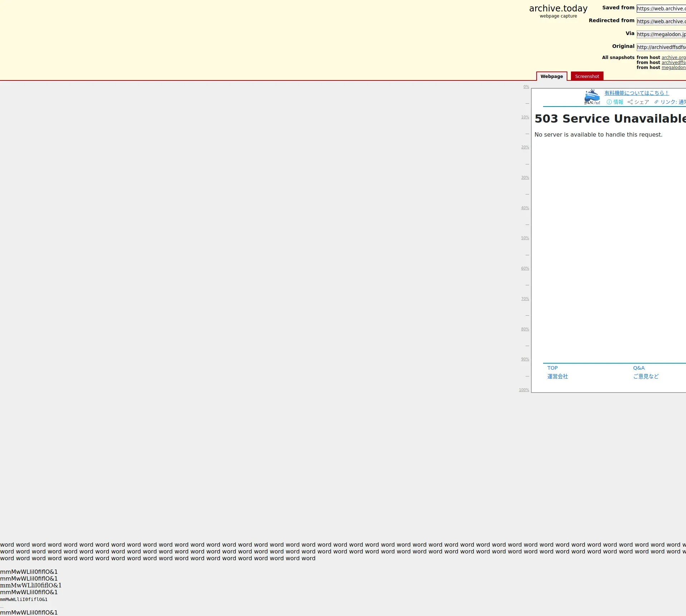686x616 pixels.
Task: Open the paid features link 有料機能についてはこちら
Action: click(636, 93)
